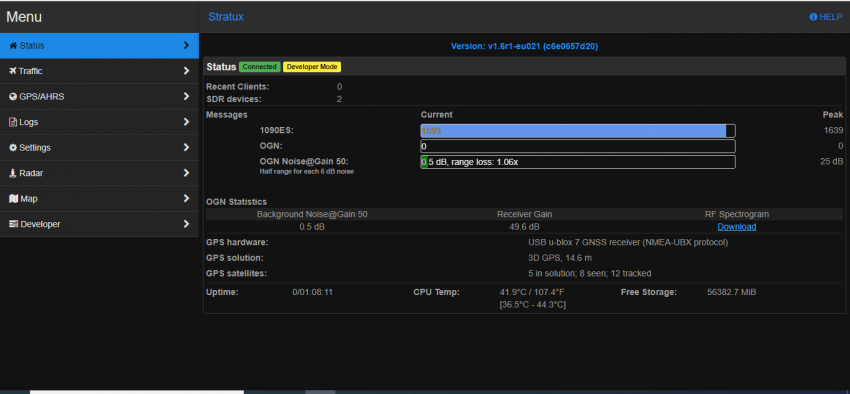The height and width of the screenshot is (394, 850).
Task: Expand the Developer chevron arrow
Action: (x=186, y=224)
